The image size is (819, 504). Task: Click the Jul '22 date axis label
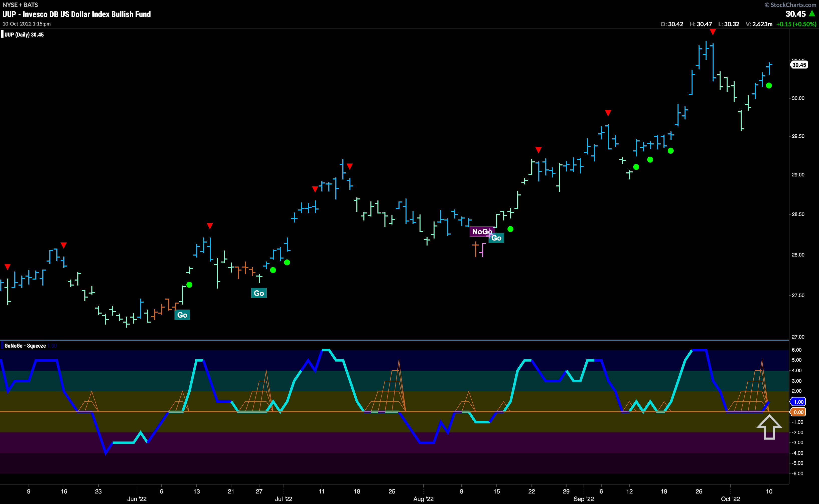click(x=284, y=499)
